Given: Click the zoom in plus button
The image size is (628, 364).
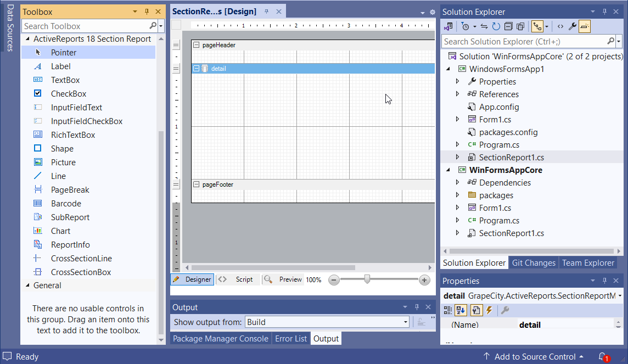Looking at the screenshot, I should click(x=424, y=280).
